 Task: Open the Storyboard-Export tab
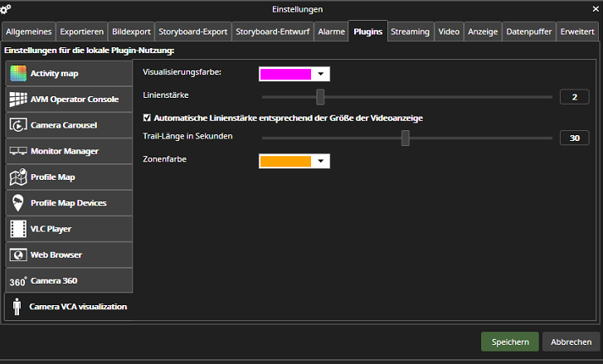[x=193, y=32]
